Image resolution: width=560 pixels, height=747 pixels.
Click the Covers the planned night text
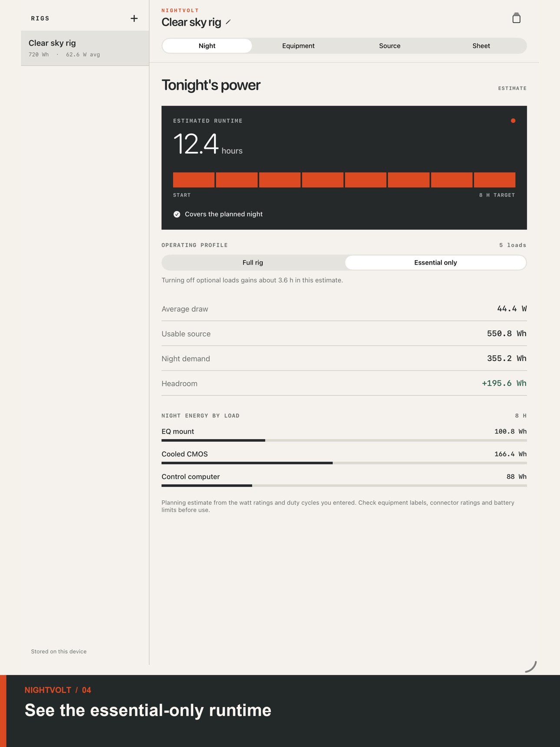[224, 214]
